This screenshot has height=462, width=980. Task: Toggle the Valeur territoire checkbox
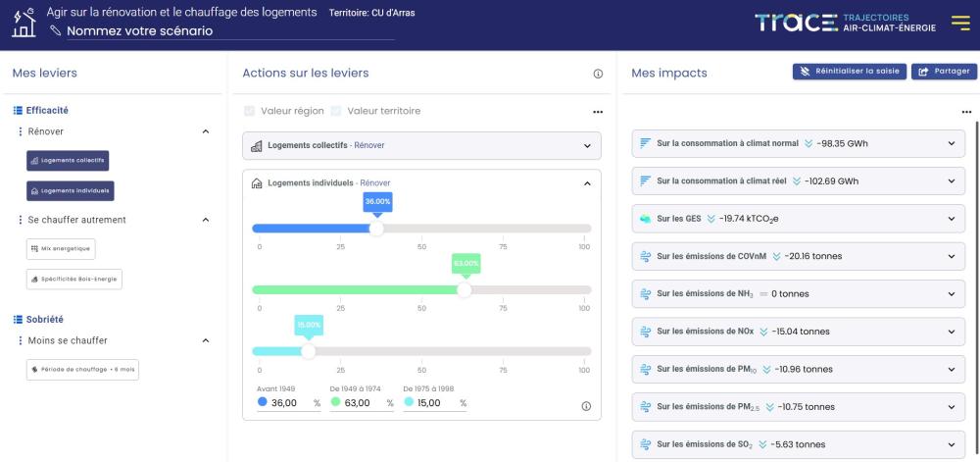337,111
